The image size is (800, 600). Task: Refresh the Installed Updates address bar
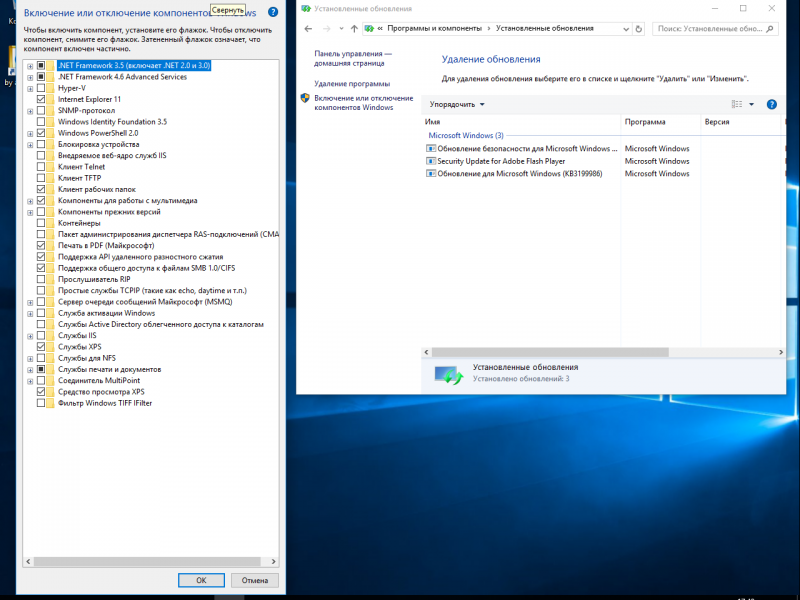point(638,29)
